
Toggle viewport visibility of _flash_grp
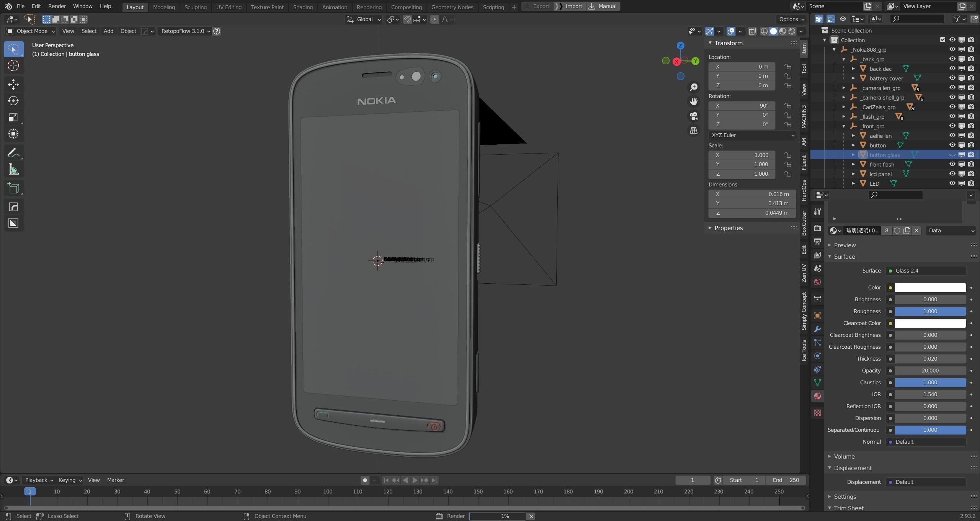tap(952, 116)
